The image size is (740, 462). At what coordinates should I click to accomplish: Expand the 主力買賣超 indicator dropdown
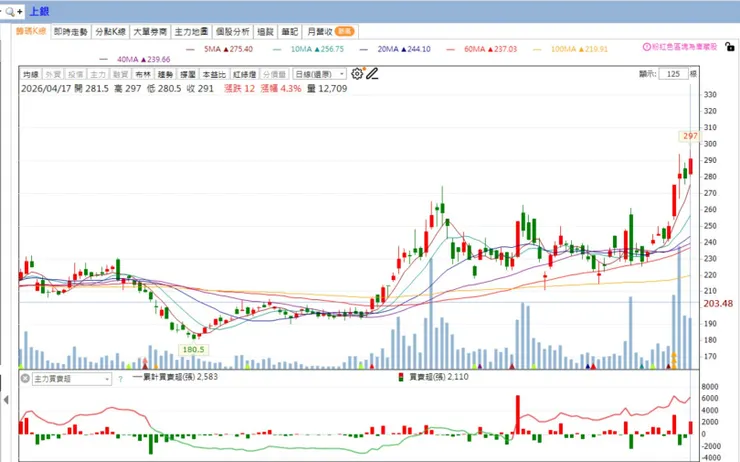(x=72, y=379)
